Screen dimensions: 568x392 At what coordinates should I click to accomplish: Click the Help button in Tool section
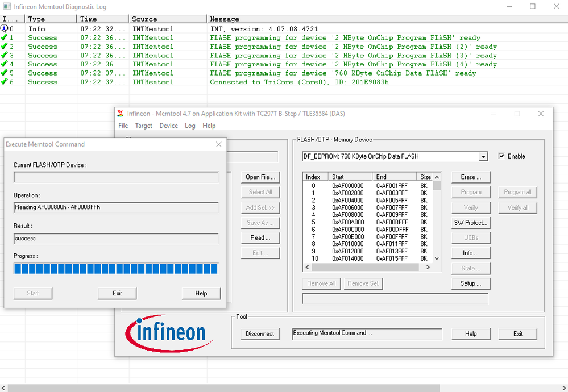pyautogui.click(x=471, y=333)
